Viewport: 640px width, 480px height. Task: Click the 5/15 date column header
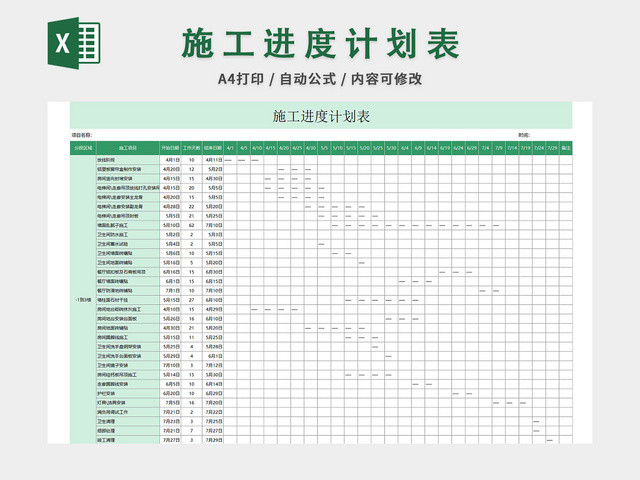(351, 148)
